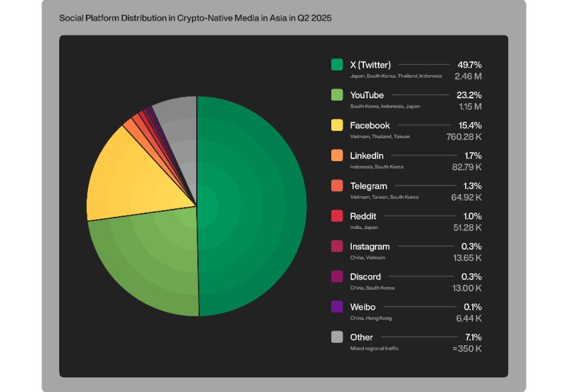Image resolution: width=568 pixels, height=392 pixels.
Task: Select the orange LinkedIn legend swatch
Action: 337,156
